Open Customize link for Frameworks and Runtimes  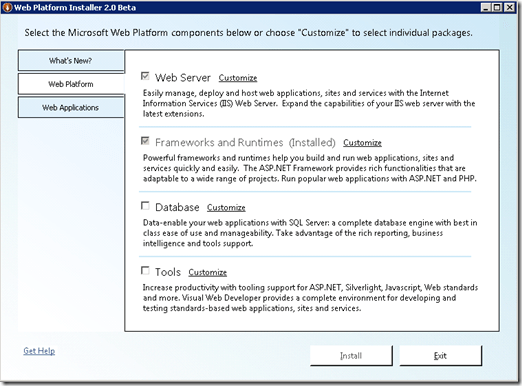pos(362,143)
